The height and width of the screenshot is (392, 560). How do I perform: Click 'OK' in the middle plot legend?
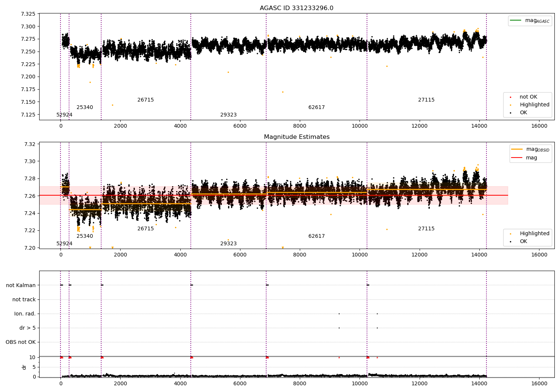[x=519, y=242]
